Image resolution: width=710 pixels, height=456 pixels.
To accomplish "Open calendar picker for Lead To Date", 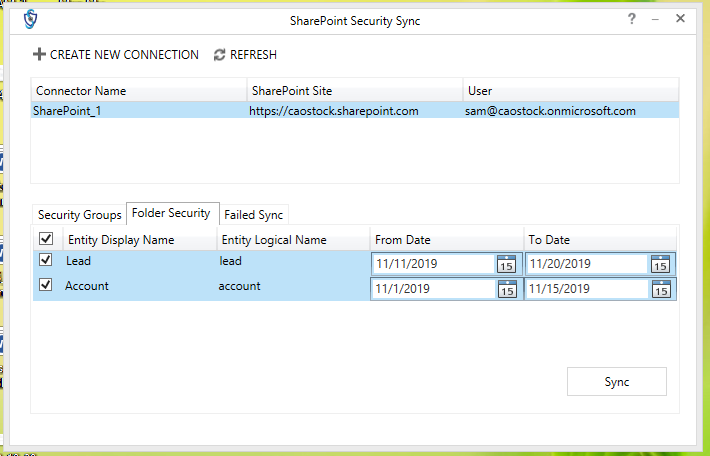I will (660, 264).
